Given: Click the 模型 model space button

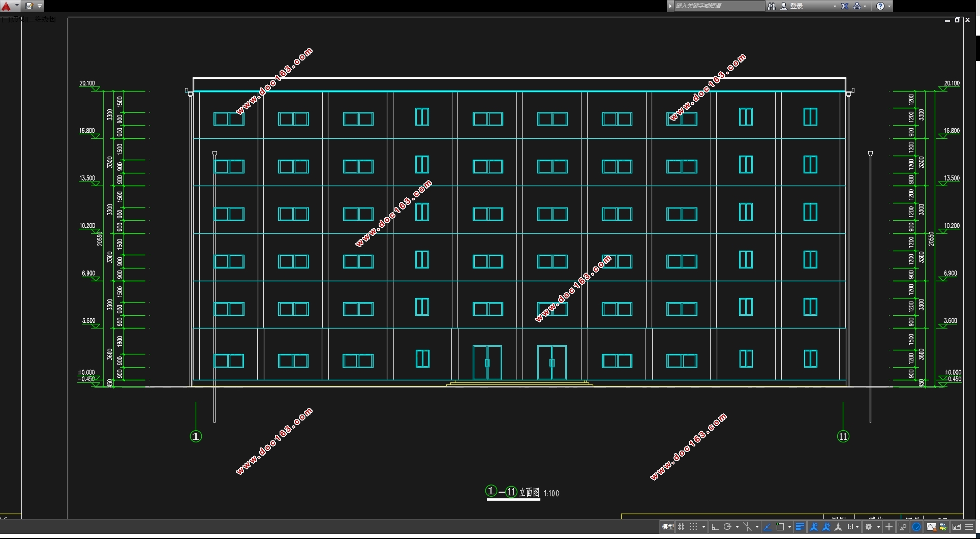Looking at the screenshot, I should click(667, 527).
